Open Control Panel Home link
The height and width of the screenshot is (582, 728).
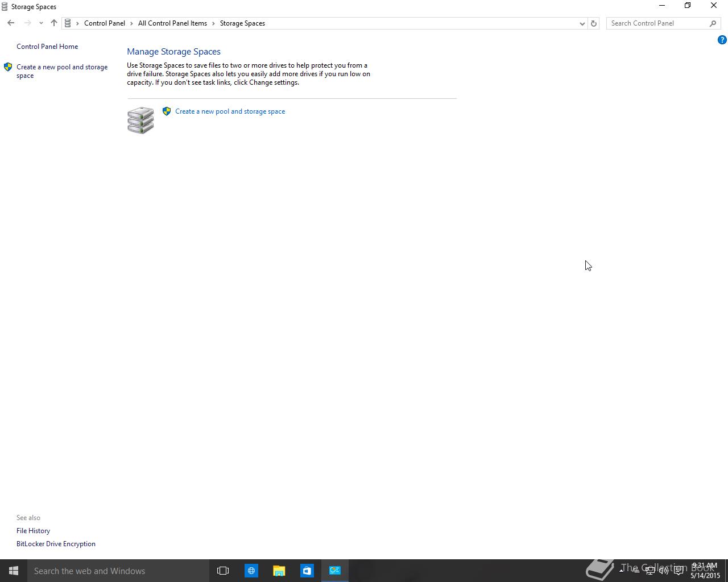[47, 47]
